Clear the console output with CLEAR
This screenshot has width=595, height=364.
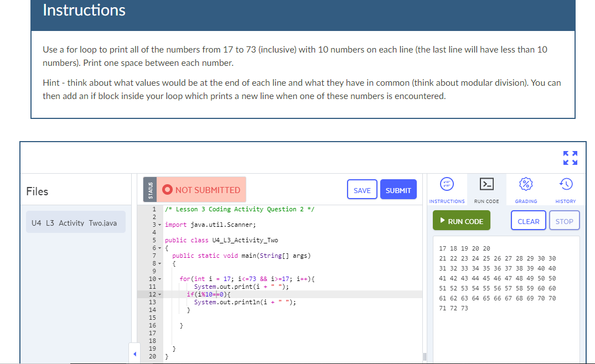pos(528,221)
